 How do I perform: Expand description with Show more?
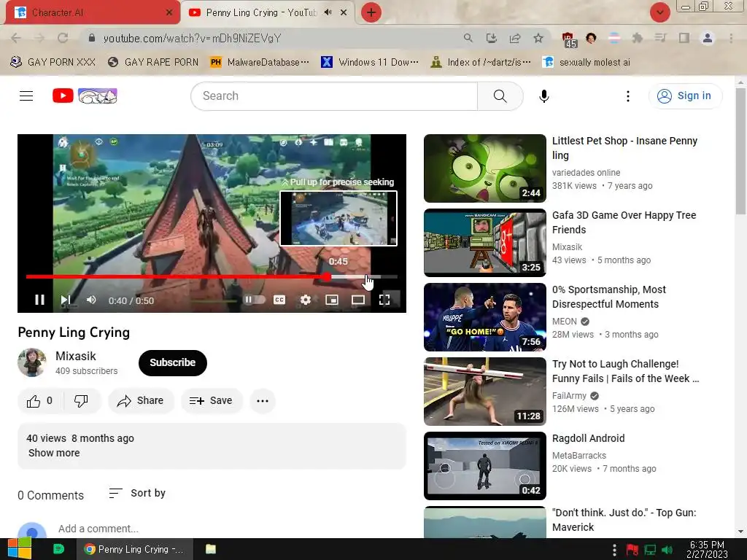pos(54,453)
